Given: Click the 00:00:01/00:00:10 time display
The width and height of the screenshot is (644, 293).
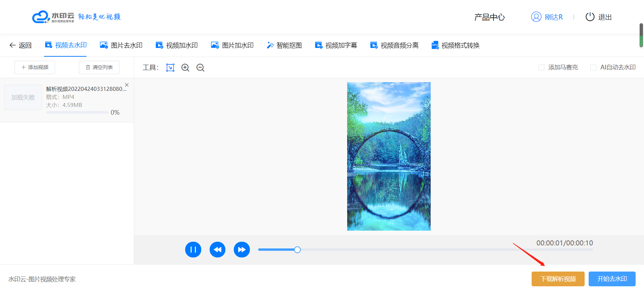Looking at the screenshot, I should click(565, 243).
